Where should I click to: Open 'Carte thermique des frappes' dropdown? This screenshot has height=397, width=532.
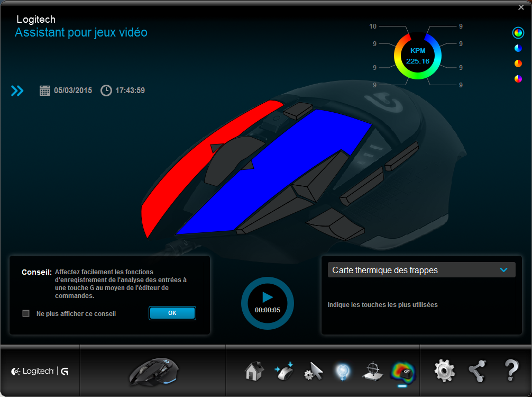coord(421,270)
